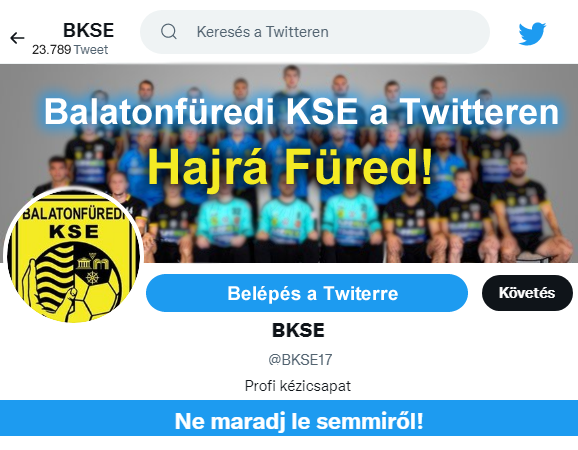Click the search magnifier icon
This screenshot has height=450, width=578.
[x=169, y=32]
